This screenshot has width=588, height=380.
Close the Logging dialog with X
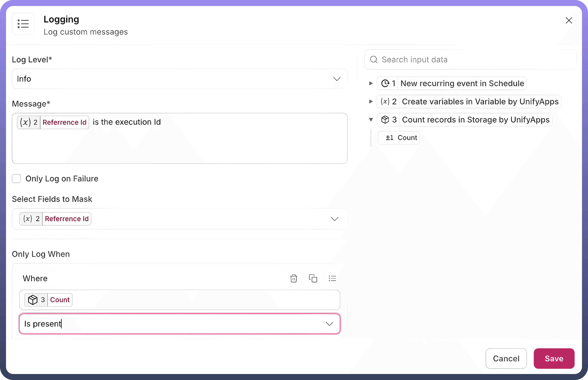[x=569, y=21]
